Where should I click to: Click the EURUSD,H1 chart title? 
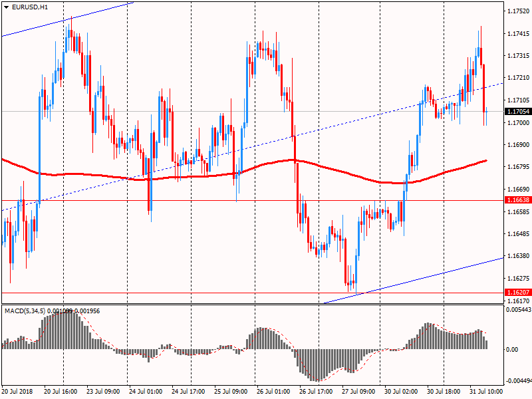pyautogui.click(x=30, y=7)
